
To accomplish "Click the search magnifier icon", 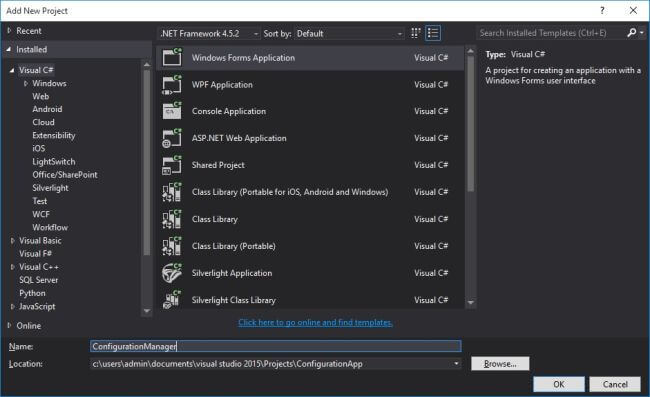I will click(631, 32).
